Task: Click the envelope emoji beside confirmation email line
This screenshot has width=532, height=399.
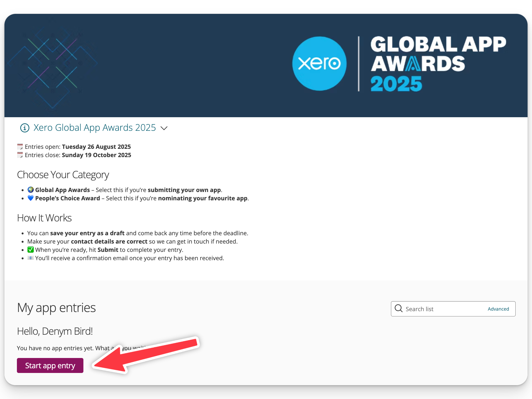Action: 30,258
